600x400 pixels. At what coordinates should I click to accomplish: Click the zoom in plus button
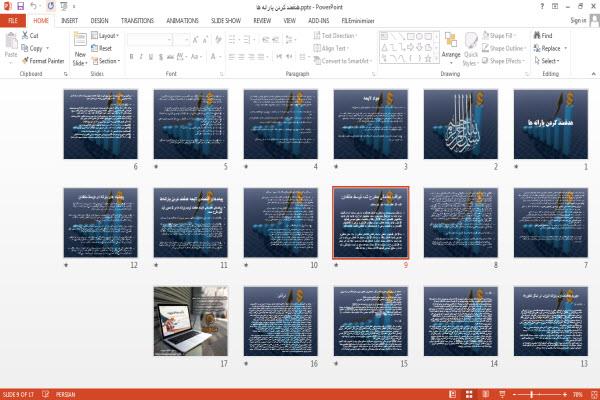(x=565, y=394)
